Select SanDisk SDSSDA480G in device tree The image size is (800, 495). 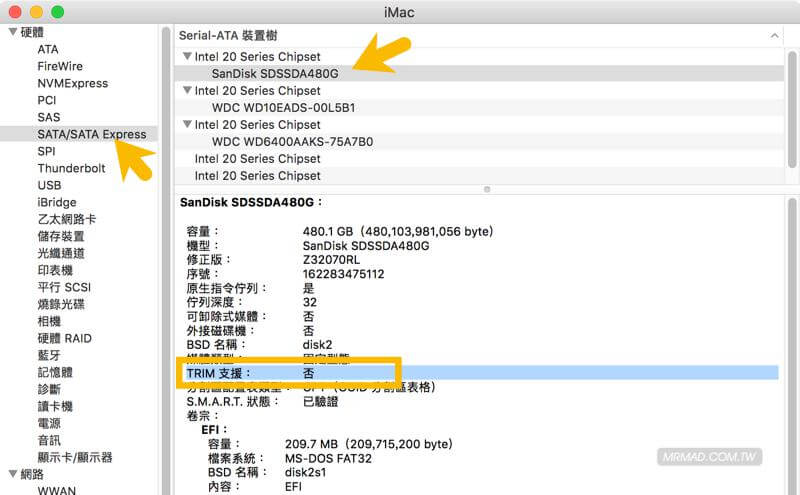pyautogui.click(x=275, y=74)
